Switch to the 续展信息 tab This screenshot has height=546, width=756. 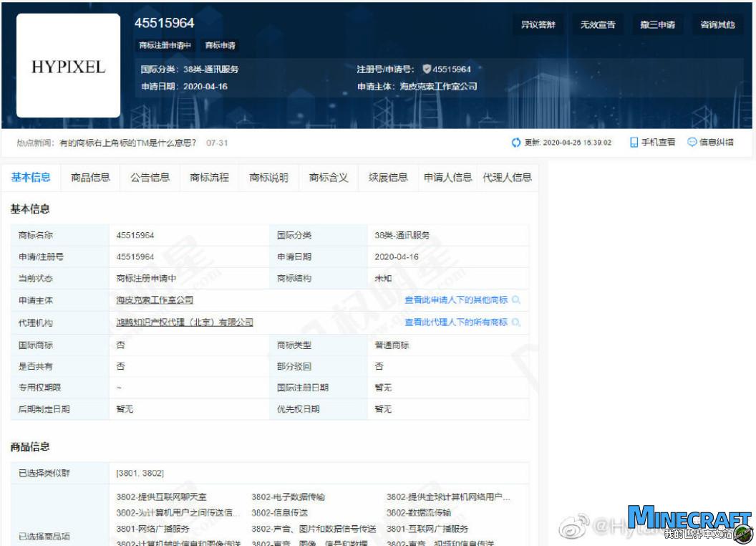point(389,178)
